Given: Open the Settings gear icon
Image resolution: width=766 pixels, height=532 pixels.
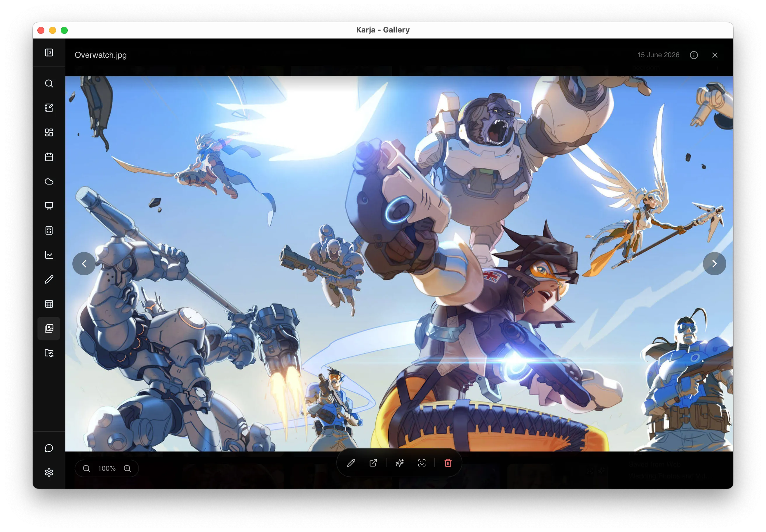Looking at the screenshot, I should point(49,473).
